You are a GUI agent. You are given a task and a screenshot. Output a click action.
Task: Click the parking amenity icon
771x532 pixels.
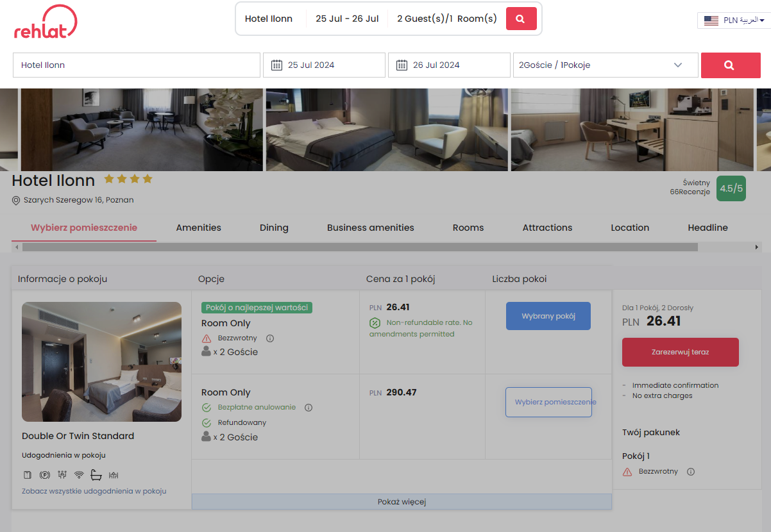click(45, 475)
